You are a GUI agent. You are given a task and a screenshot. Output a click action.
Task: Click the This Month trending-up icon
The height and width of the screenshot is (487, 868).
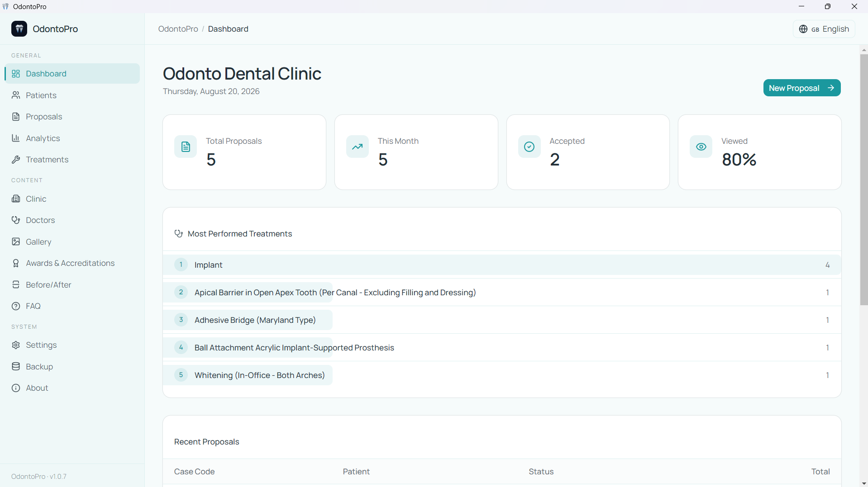(x=358, y=147)
